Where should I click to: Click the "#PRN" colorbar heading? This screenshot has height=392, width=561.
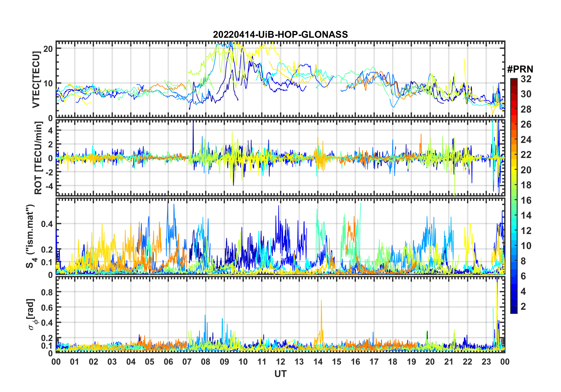coord(520,69)
